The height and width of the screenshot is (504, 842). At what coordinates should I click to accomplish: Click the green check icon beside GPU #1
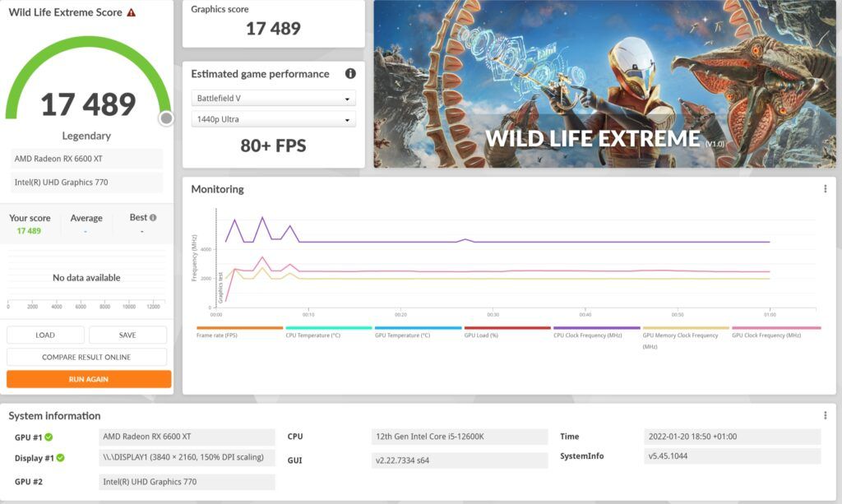pyautogui.click(x=49, y=437)
